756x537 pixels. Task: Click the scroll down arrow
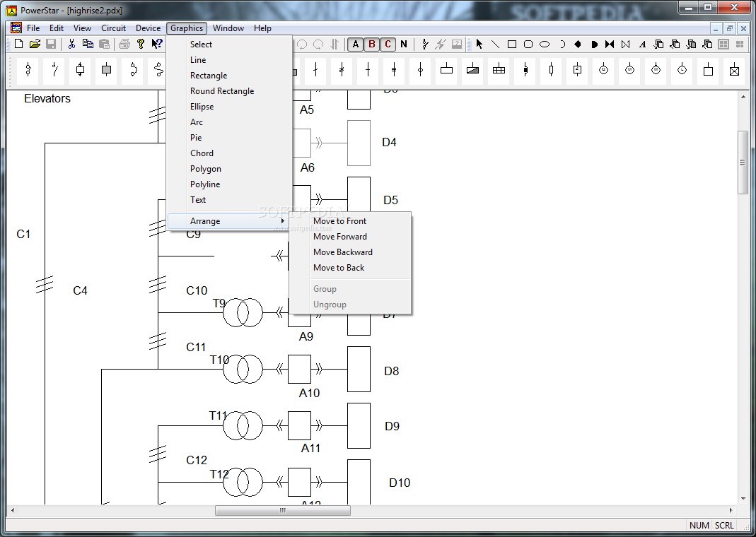coord(743,499)
